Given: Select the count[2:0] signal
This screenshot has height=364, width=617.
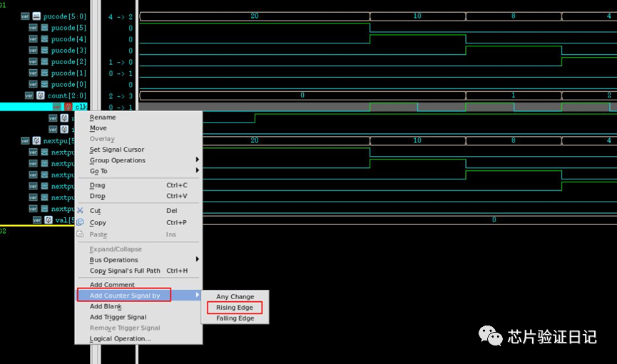Looking at the screenshot, I should click(x=66, y=96).
